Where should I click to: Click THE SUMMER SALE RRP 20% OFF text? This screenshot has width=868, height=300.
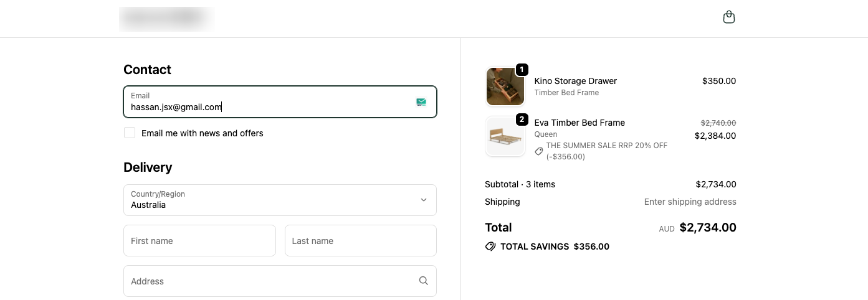click(x=607, y=146)
